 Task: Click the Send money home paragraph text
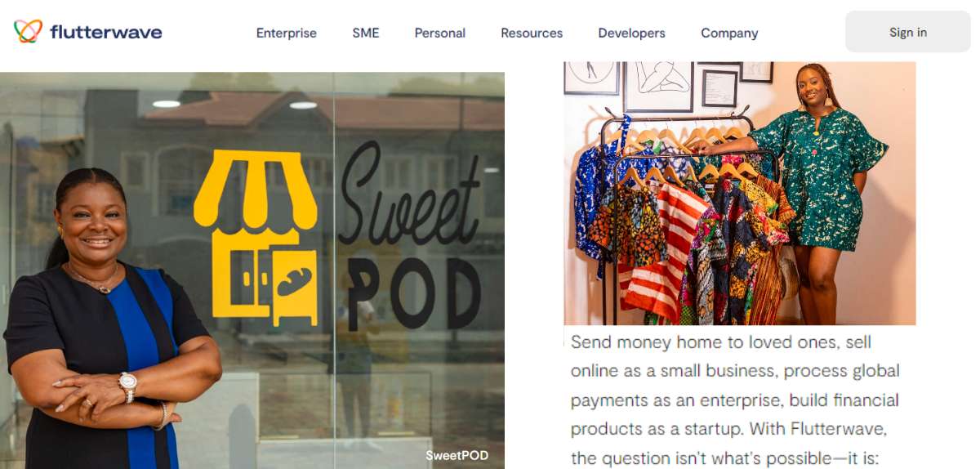tap(735, 400)
